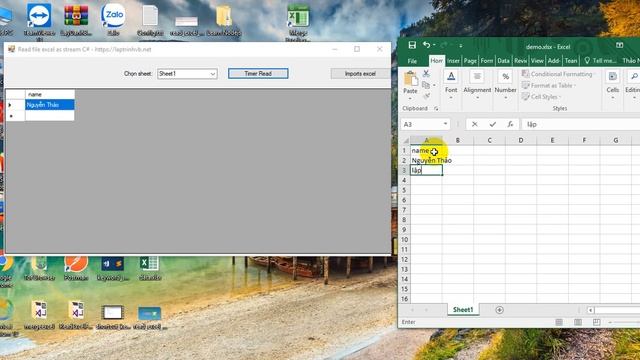Select the Sheet1 worksheet tab
Screen dimensions: 640x360
coord(463,310)
